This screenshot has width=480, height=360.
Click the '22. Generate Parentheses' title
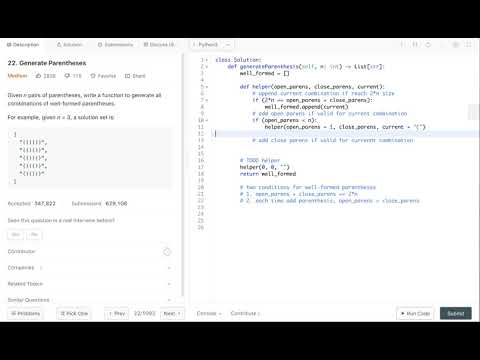[47, 63]
